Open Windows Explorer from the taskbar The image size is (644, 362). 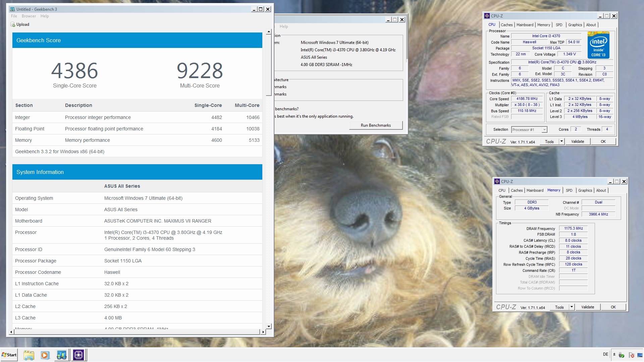point(29,355)
